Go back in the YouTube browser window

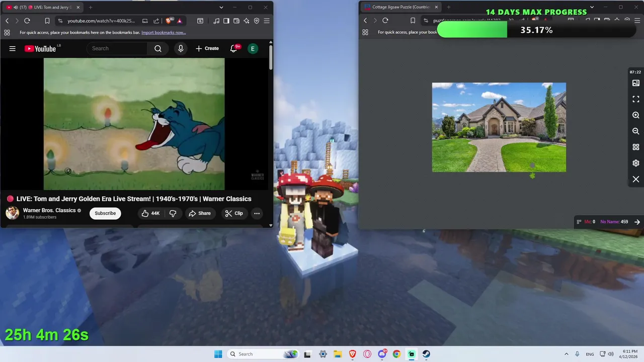[7, 21]
